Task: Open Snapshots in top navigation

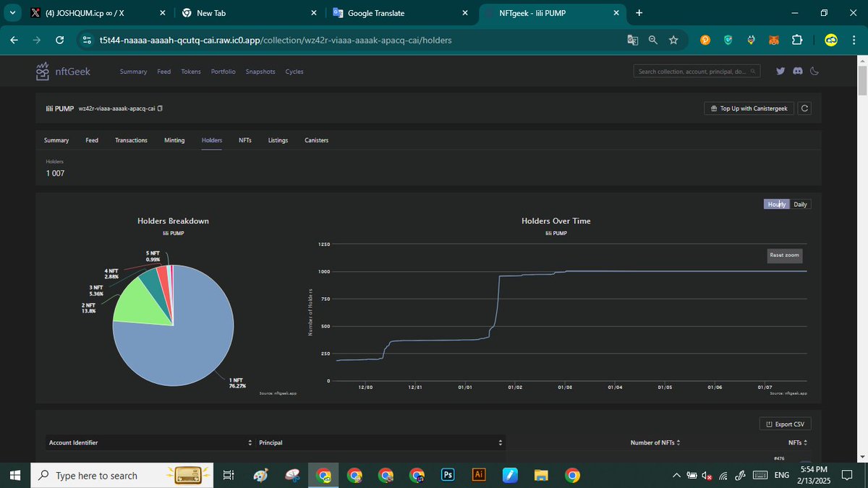Action: [x=260, y=72]
